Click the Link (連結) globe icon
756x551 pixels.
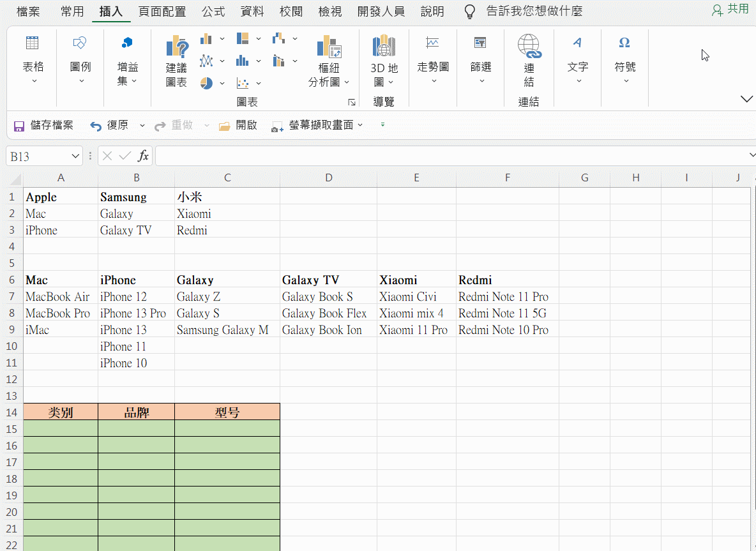(529, 47)
